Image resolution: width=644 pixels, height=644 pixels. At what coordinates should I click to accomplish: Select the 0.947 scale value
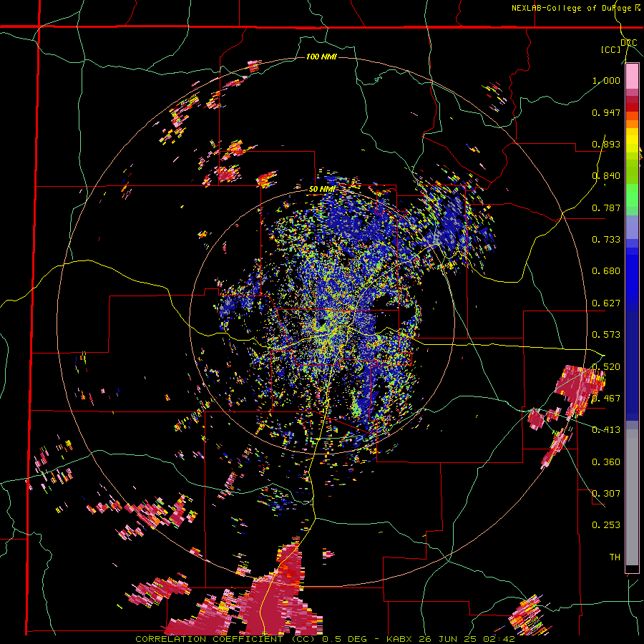pos(606,112)
